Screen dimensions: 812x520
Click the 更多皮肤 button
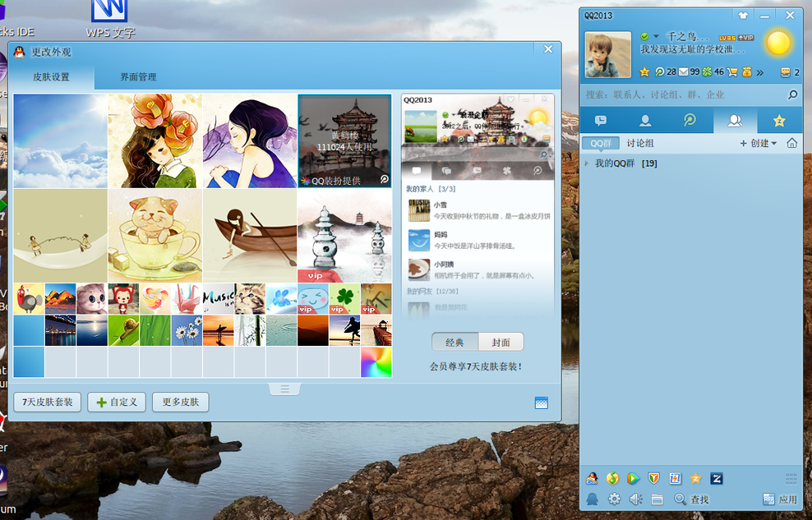pos(180,403)
